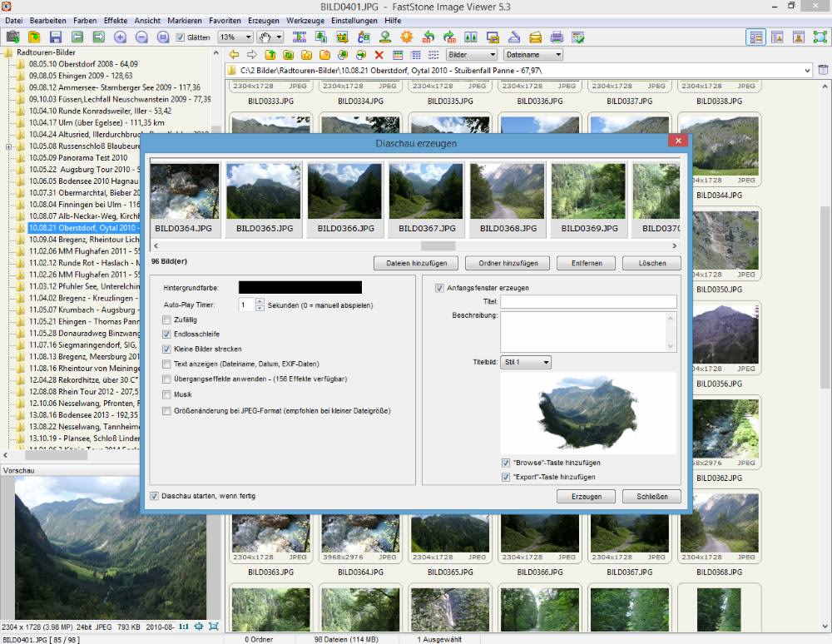Screen dimensions: 832x644
Task: Toggle the Musik checkbox
Action: [x=166, y=394]
